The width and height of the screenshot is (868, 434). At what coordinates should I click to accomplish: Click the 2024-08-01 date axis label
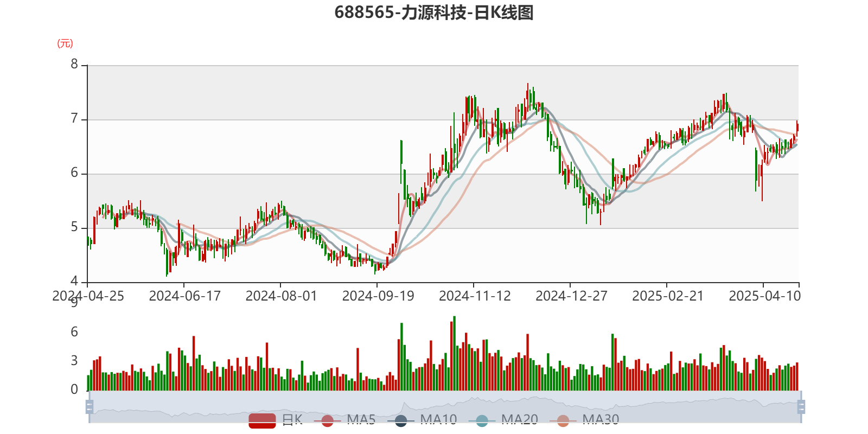(x=281, y=296)
